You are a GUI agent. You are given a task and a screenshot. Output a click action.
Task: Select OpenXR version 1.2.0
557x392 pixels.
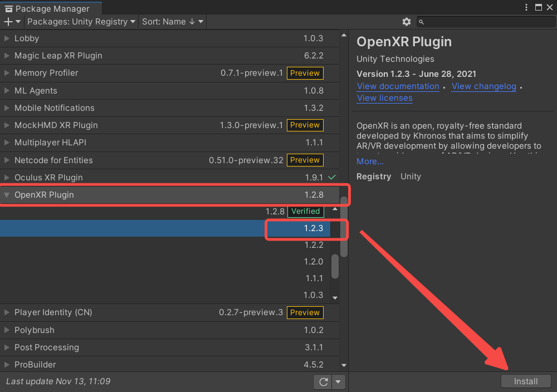pos(165,262)
